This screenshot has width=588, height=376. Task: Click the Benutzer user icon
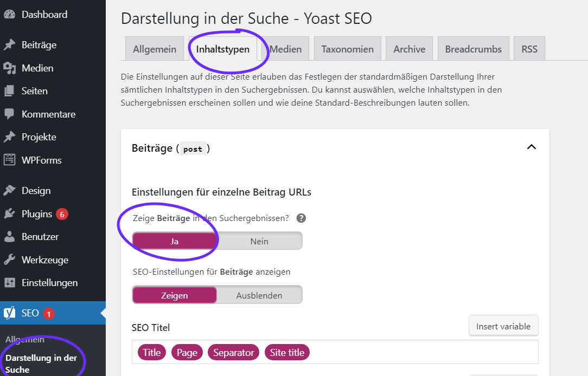click(x=9, y=237)
